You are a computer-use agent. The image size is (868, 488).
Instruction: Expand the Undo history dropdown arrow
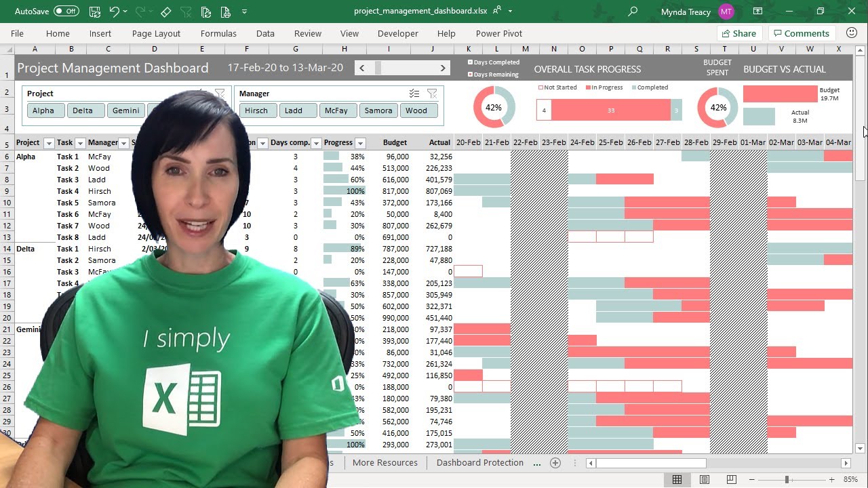[x=125, y=12]
